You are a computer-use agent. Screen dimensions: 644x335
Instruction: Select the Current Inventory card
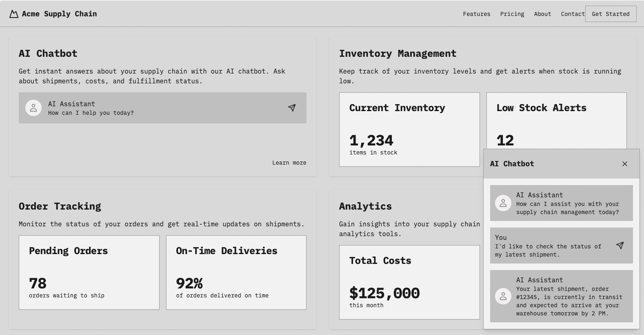click(409, 130)
